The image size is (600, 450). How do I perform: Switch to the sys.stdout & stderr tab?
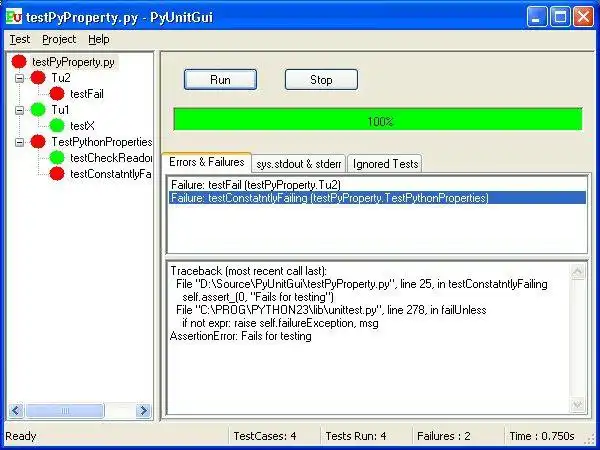[x=298, y=164]
